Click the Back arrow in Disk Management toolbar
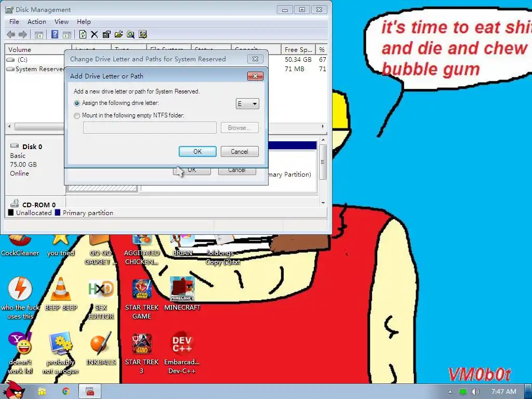The height and width of the screenshot is (399, 532). point(11,34)
